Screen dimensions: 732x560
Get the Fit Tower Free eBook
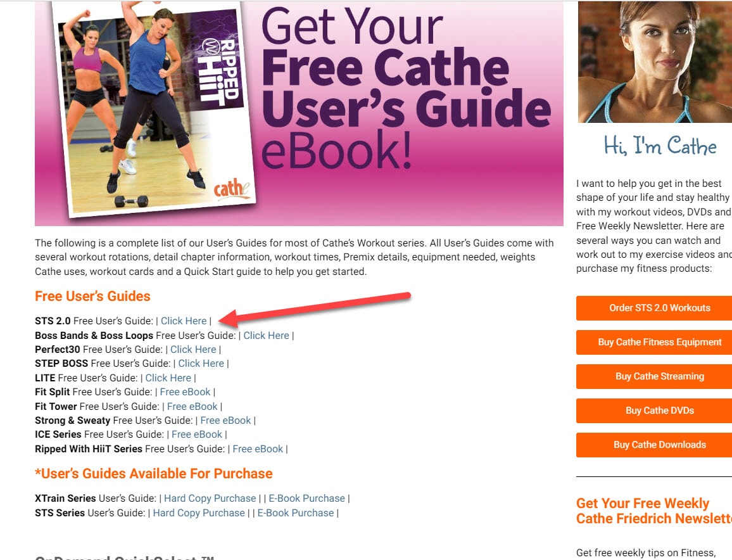pos(192,406)
